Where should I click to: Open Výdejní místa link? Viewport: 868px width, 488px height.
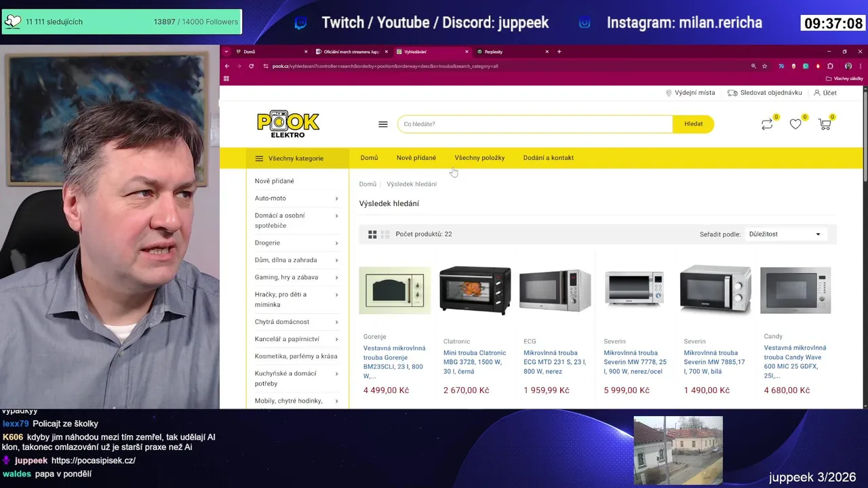pos(690,93)
